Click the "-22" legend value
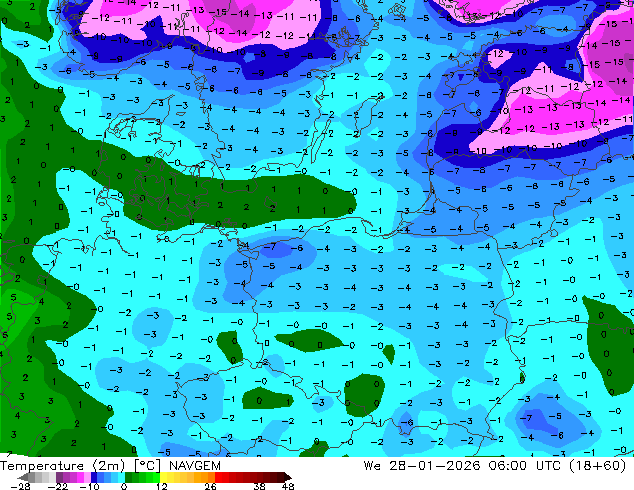Image resolution: width=634 pixels, height=490 pixels. (x=58, y=486)
